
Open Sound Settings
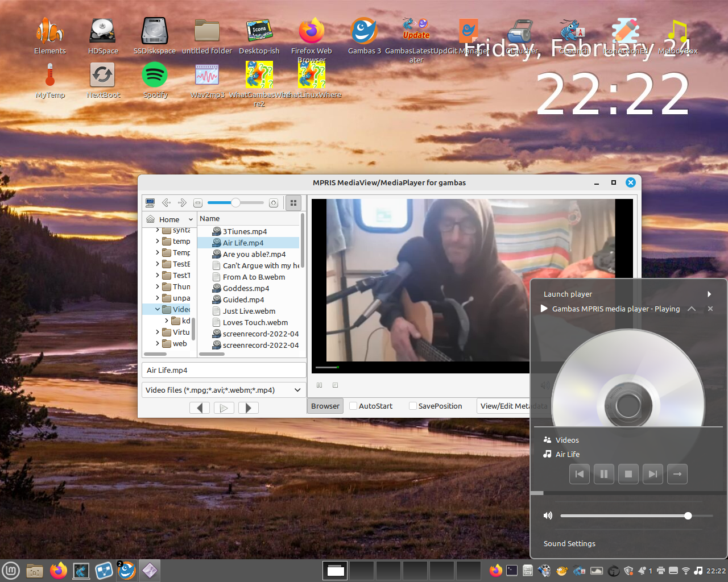coord(569,543)
